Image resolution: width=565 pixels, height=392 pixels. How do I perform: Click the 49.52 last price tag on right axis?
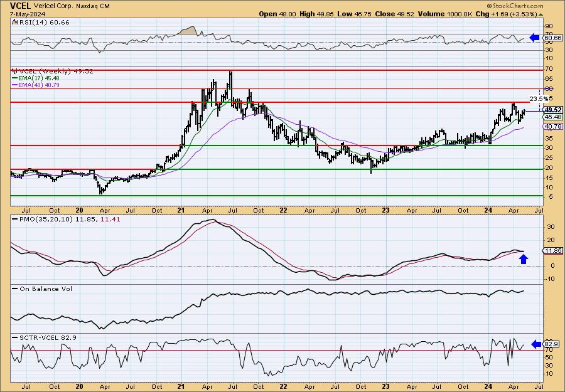(553, 110)
